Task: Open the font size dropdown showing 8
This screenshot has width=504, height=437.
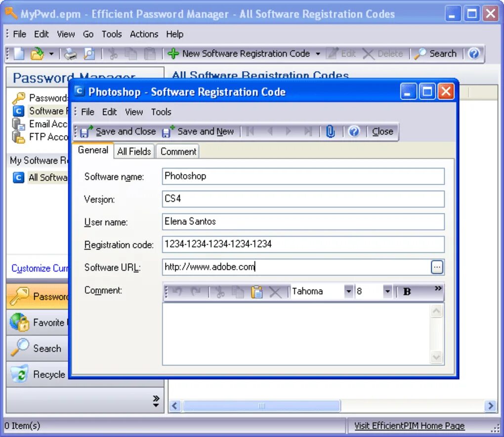Action: point(388,291)
